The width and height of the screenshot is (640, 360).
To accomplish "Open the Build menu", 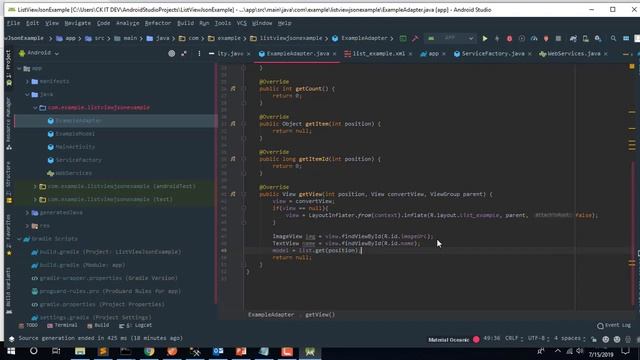I will pyautogui.click(x=186, y=23).
